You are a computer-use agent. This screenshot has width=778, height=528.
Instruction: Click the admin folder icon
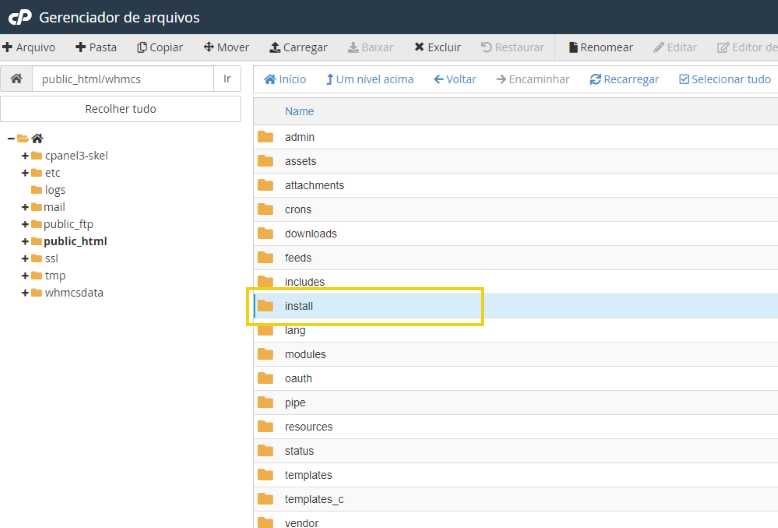(x=265, y=136)
